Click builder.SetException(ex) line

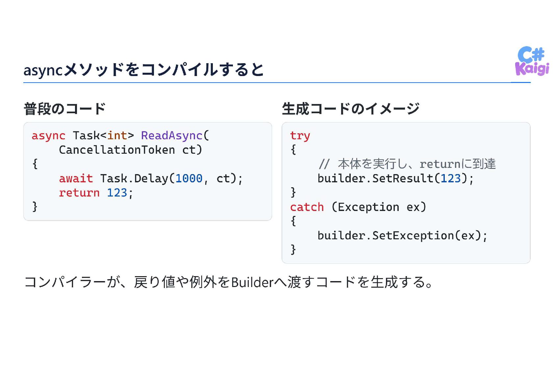click(x=402, y=235)
